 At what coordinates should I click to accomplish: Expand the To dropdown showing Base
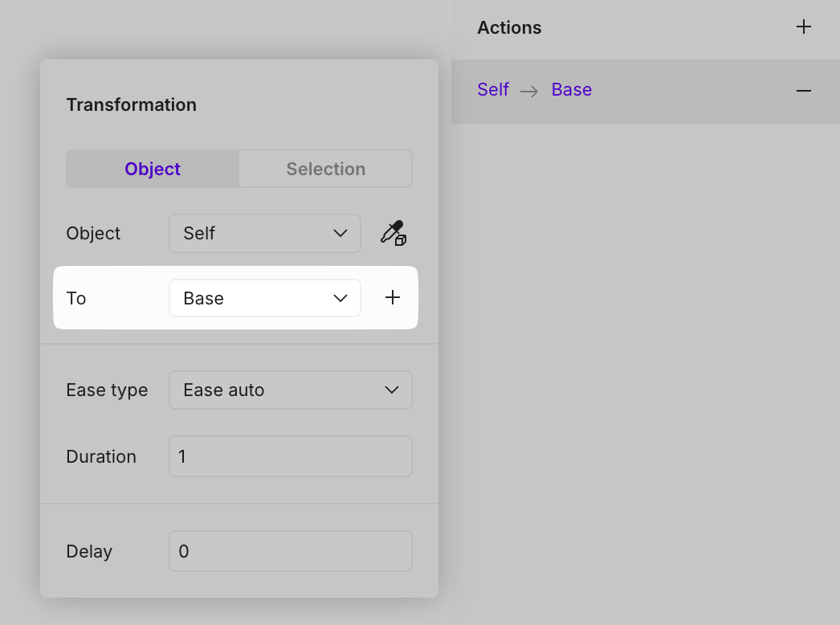[264, 298]
